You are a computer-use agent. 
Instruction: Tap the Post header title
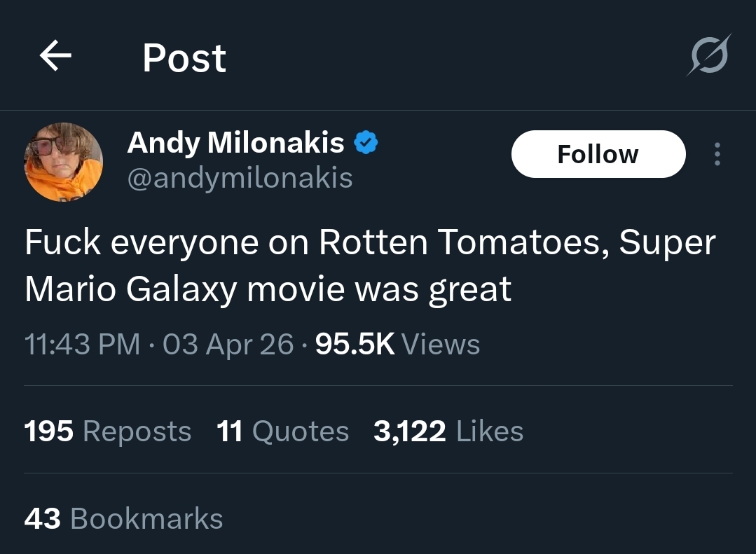coord(184,58)
